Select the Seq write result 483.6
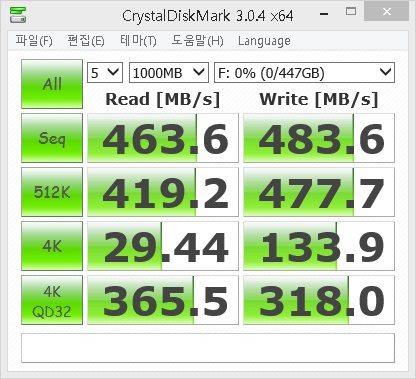Viewport: 416px width, 379px height. pyautogui.click(x=319, y=138)
